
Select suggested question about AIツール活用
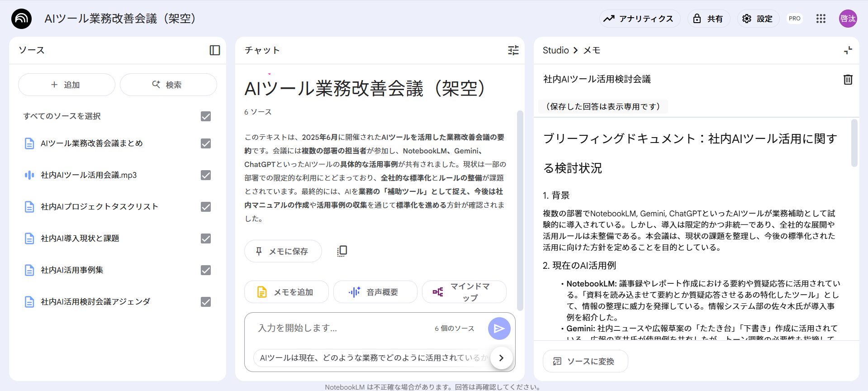pyautogui.click(x=373, y=358)
